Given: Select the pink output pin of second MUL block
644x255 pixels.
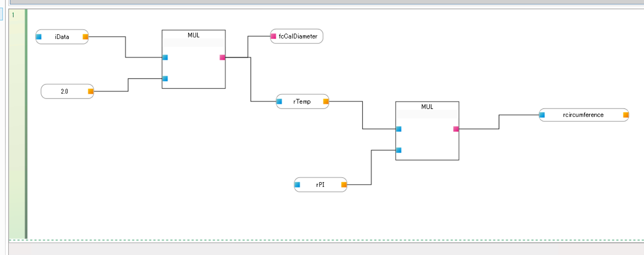Looking at the screenshot, I should (456, 129).
